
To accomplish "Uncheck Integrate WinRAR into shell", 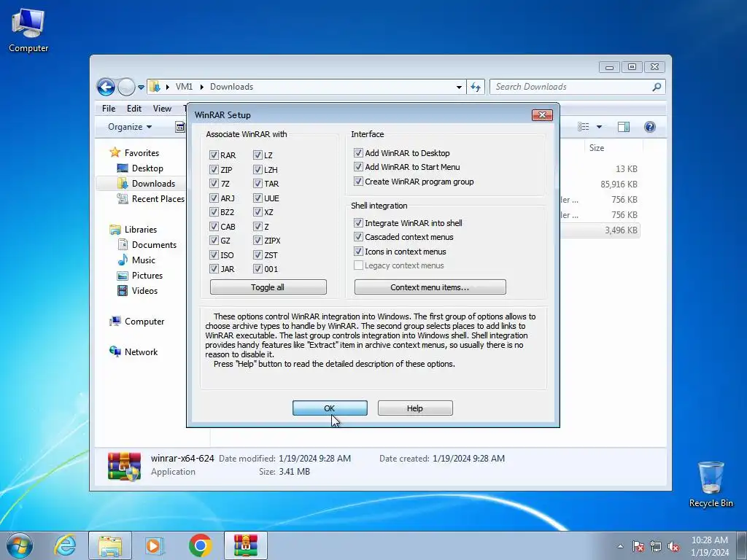I will pyautogui.click(x=358, y=223).
